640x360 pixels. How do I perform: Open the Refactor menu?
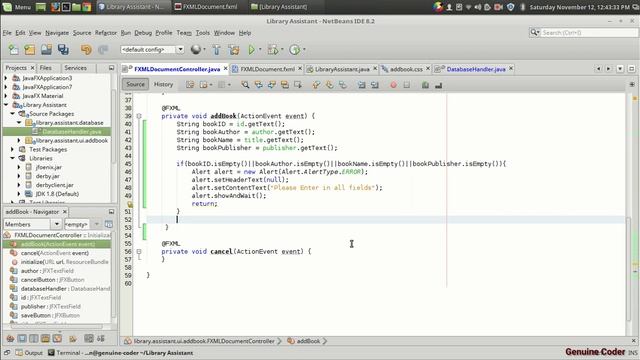(106, 33)
